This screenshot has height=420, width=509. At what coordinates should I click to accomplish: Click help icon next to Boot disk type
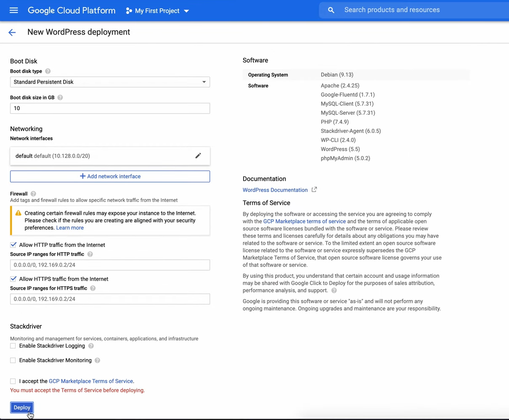[x=48, y=71]
